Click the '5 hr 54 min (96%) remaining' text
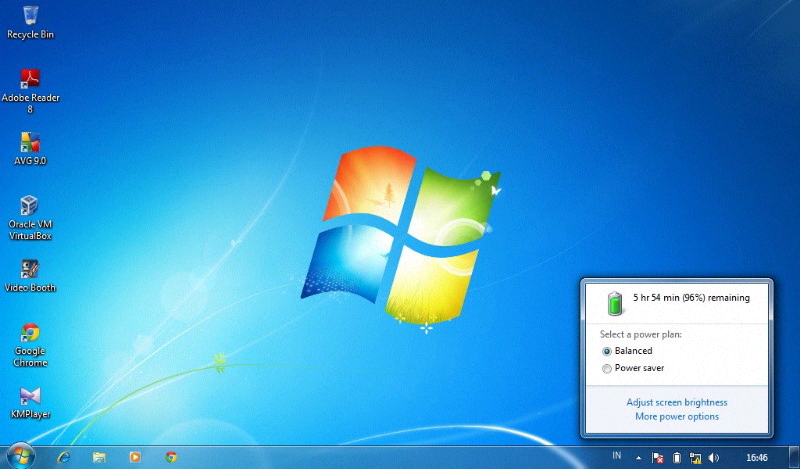 click(691, 298)
